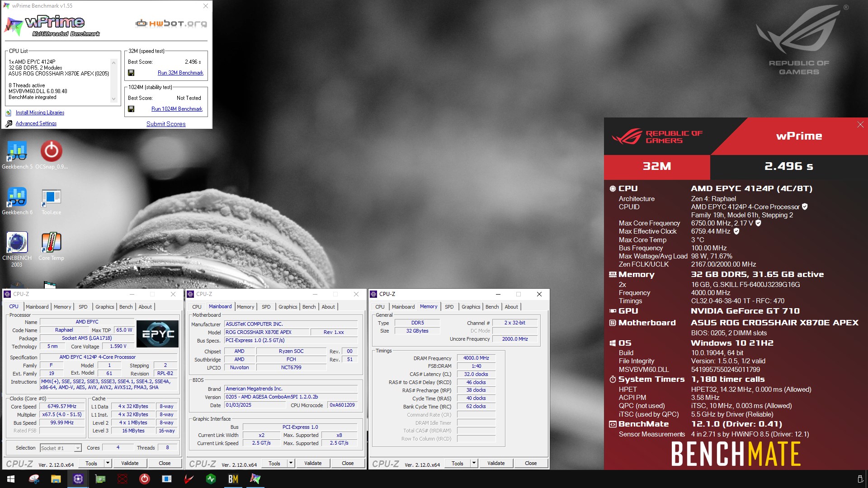Click the Submit Scores link
Image resolution: width=868 pixels, height=488 pixels.
tap(166, 124)
